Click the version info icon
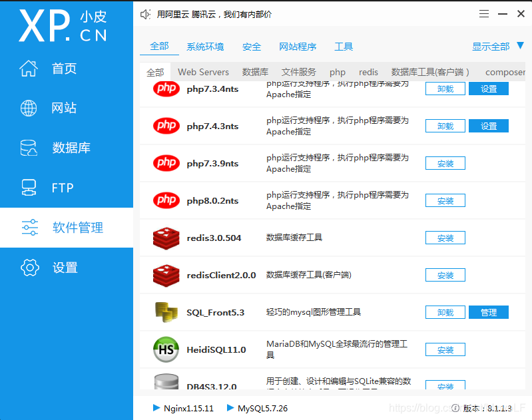Screen dimensions: 532x420 click(x=455, y=408)
